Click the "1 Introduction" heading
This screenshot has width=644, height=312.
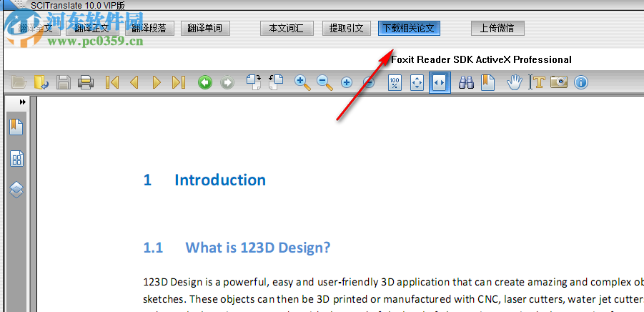pyautogui.click(x=204, y=180)
